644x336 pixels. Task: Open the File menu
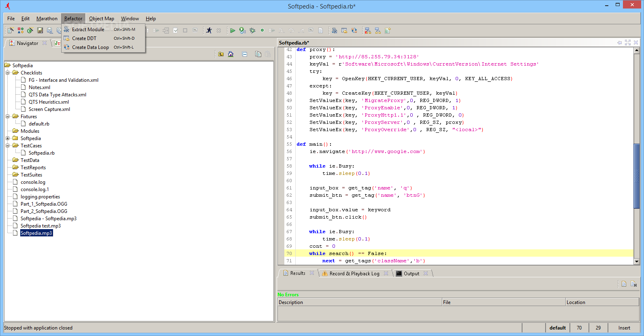pos(11,19)
